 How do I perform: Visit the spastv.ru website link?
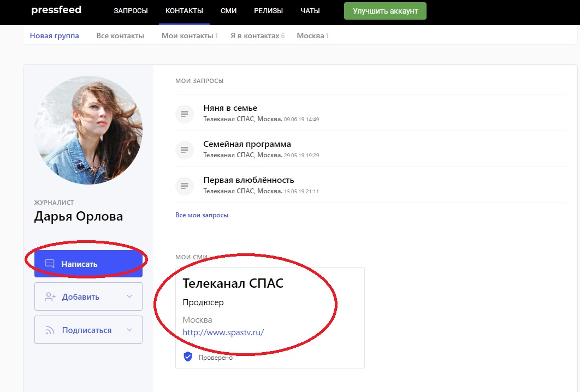pyautogui.click(x=223, y=332)
